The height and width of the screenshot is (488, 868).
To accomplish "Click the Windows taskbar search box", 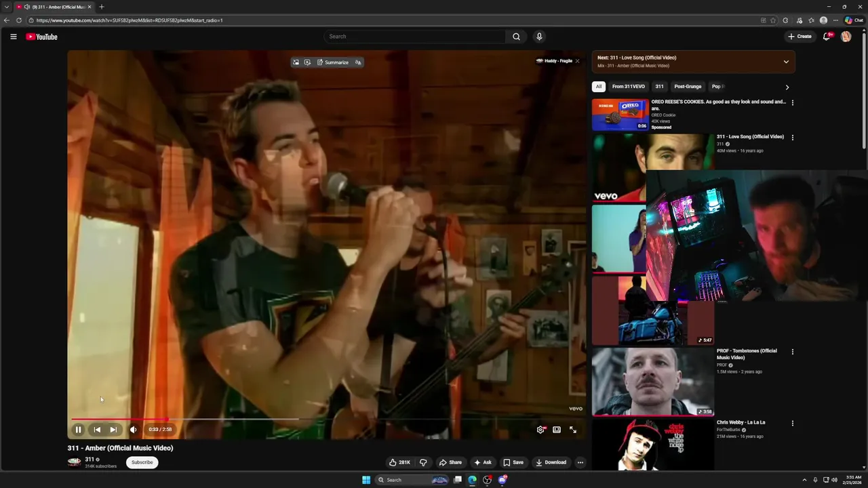I will (x=413, y=480).
